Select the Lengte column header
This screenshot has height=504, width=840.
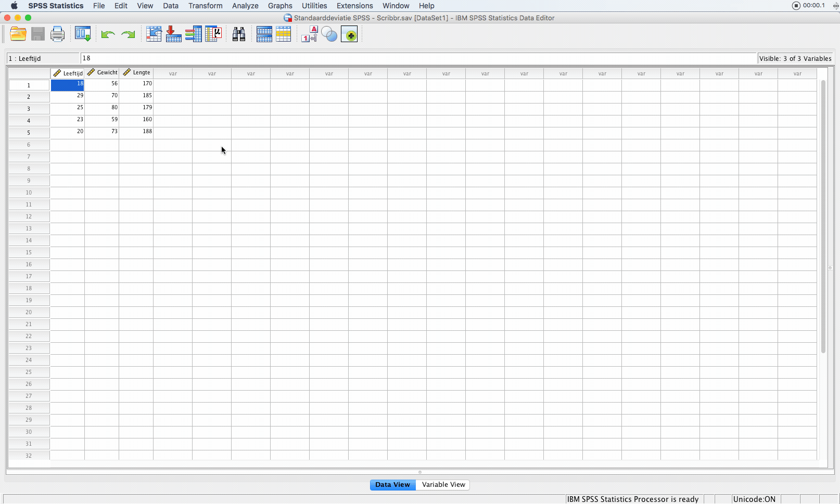[136, 73]
